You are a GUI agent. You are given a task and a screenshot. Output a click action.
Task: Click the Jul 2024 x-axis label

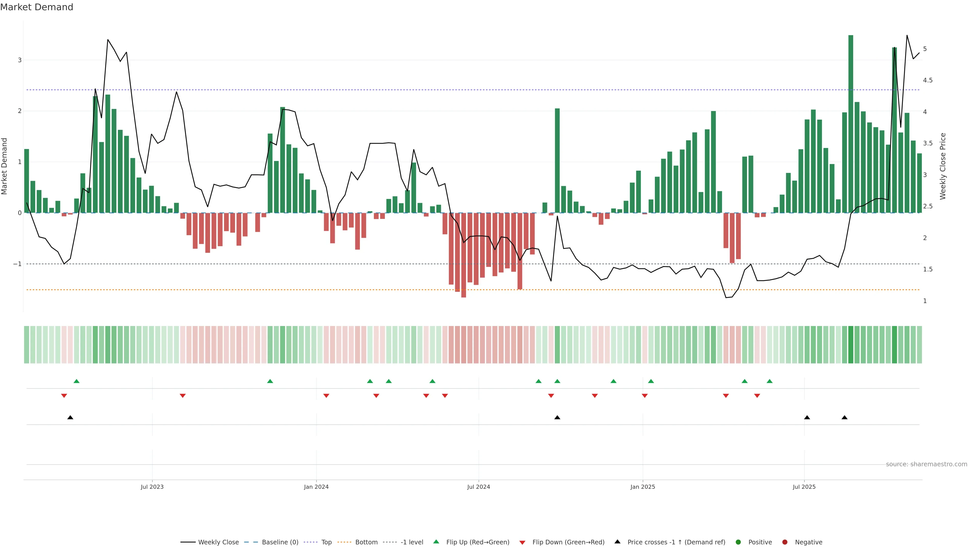479,487
